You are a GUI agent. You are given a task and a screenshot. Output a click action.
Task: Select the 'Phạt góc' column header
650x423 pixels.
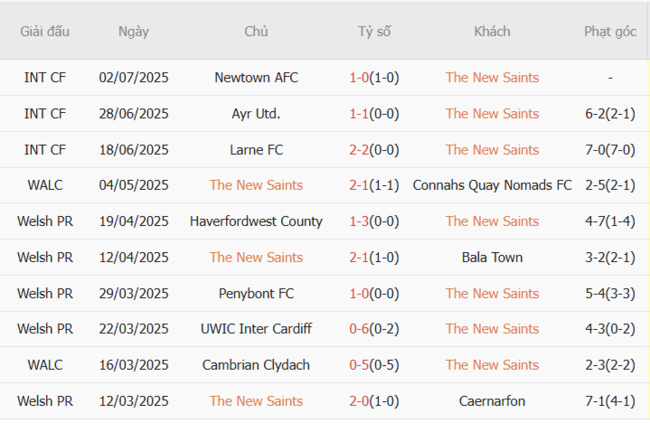(610, 31)
